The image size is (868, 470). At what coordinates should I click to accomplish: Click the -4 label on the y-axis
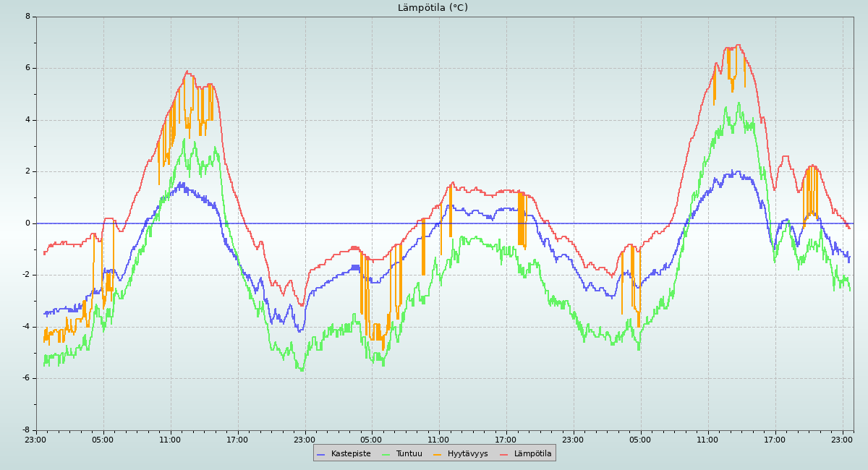click(26, 327)
